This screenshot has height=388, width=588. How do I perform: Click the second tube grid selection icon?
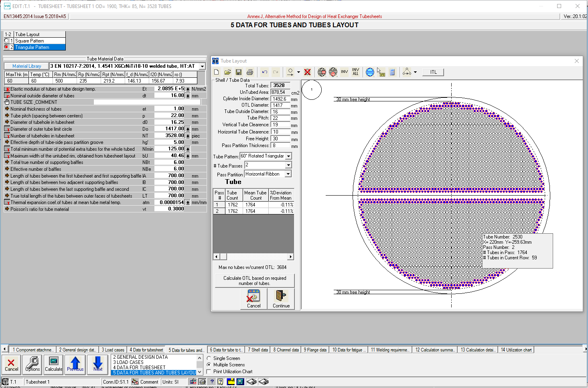click(x=333, y=72)
